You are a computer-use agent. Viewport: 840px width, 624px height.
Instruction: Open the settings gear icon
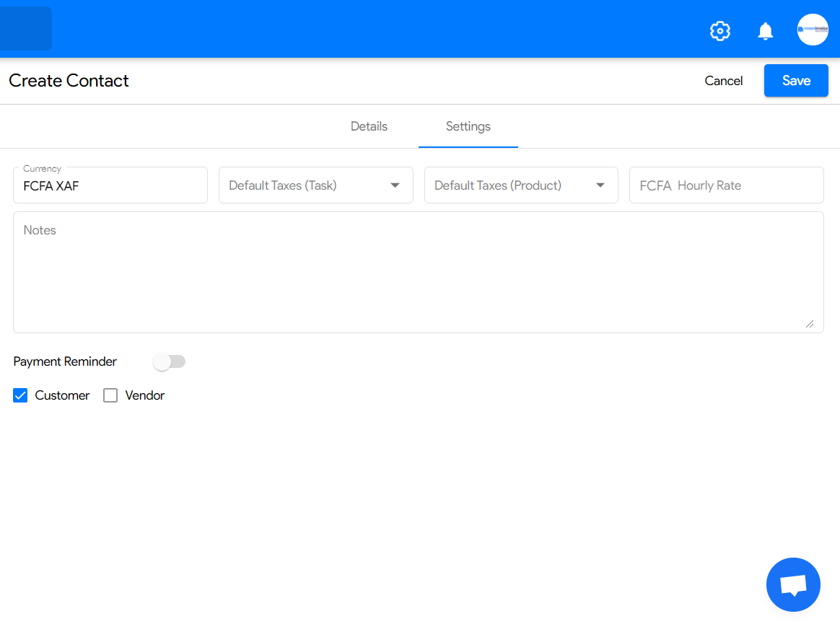(720, 31)
